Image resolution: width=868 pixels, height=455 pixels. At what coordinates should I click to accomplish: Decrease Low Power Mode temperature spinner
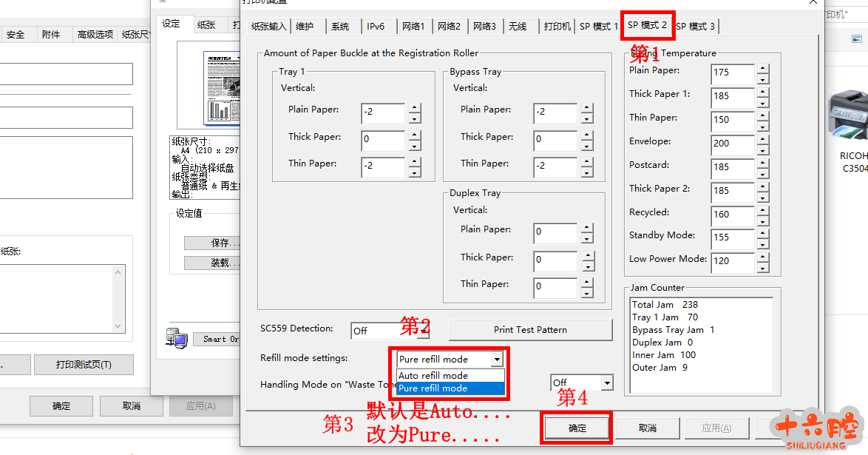pyautogui.click(x=763, y=266)
